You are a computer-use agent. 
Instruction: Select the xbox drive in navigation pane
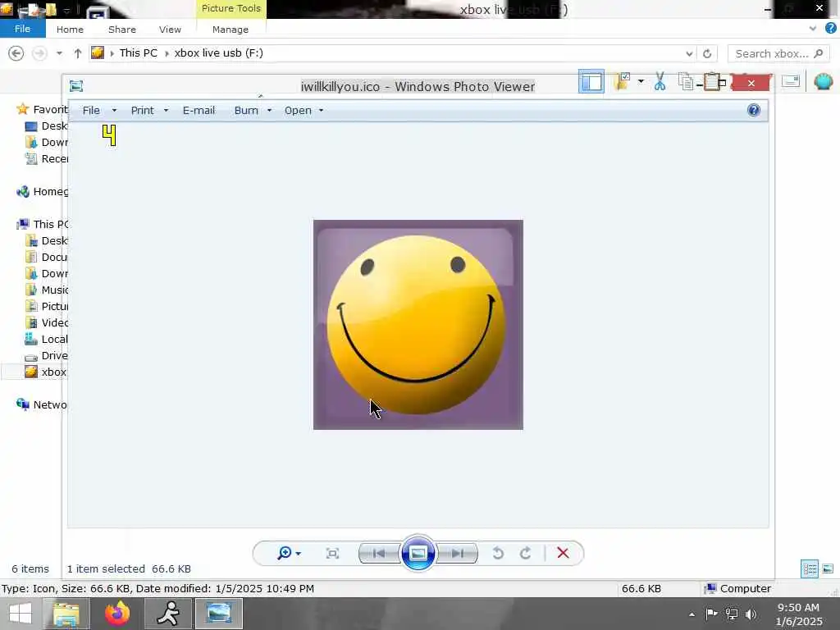(46, 372)
